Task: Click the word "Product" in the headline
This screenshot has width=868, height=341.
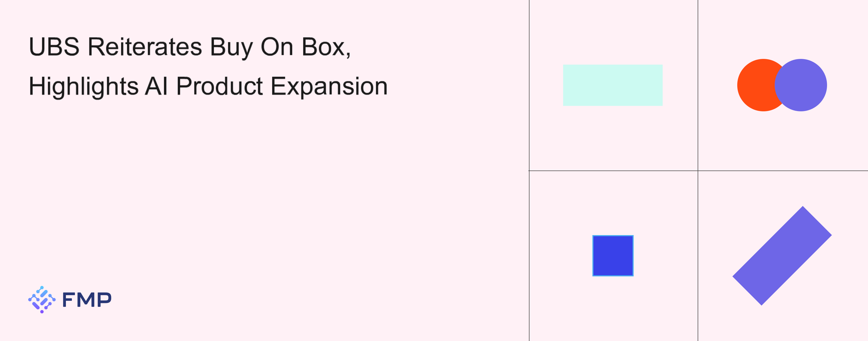Action: pyautogui.click(x=219, y=86)
